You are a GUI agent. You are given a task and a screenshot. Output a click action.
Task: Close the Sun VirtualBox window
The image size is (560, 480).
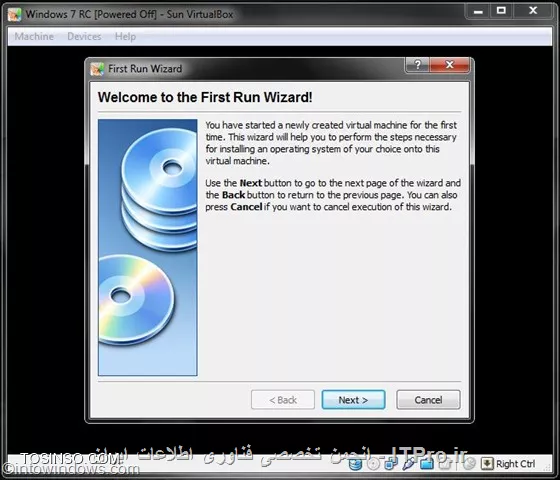pyautogui.click(x=533, y=11)
